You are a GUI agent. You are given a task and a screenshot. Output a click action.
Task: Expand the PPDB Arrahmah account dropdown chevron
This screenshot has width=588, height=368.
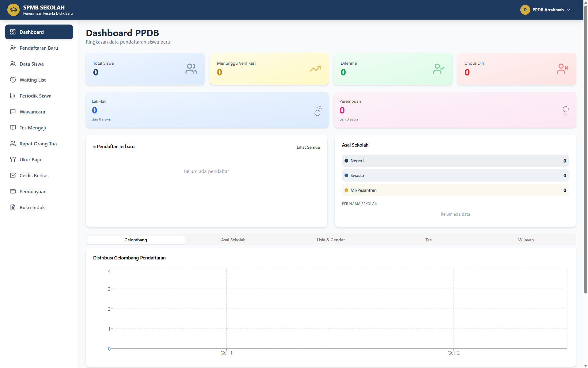coord(569,10)
